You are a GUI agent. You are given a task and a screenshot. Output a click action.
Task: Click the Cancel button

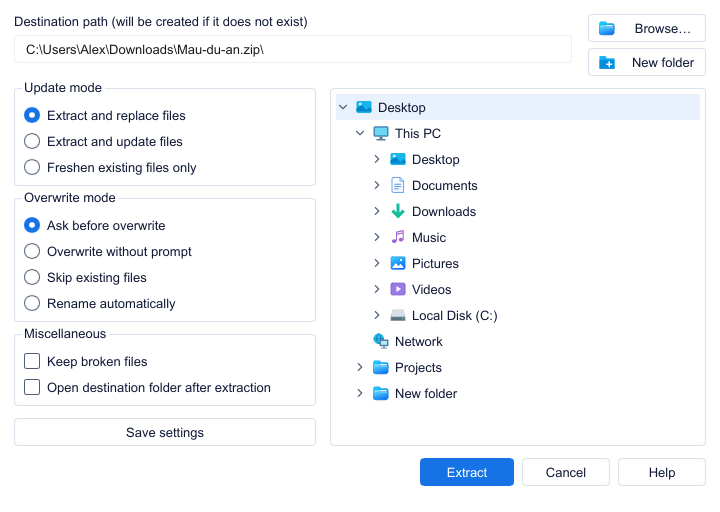click(x=566, y=472)
